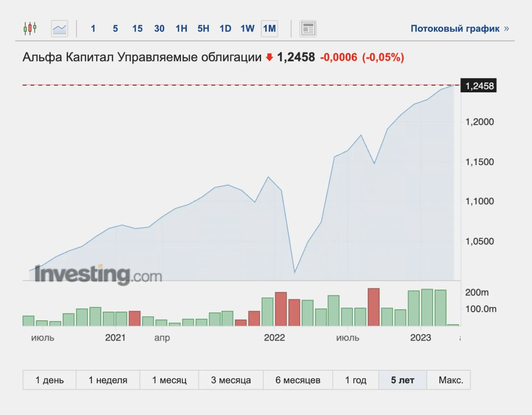Switch to candlestick chart type
The height and width of the screenshot is (415, 532).
pyautogui.click(x=30, y=28)
